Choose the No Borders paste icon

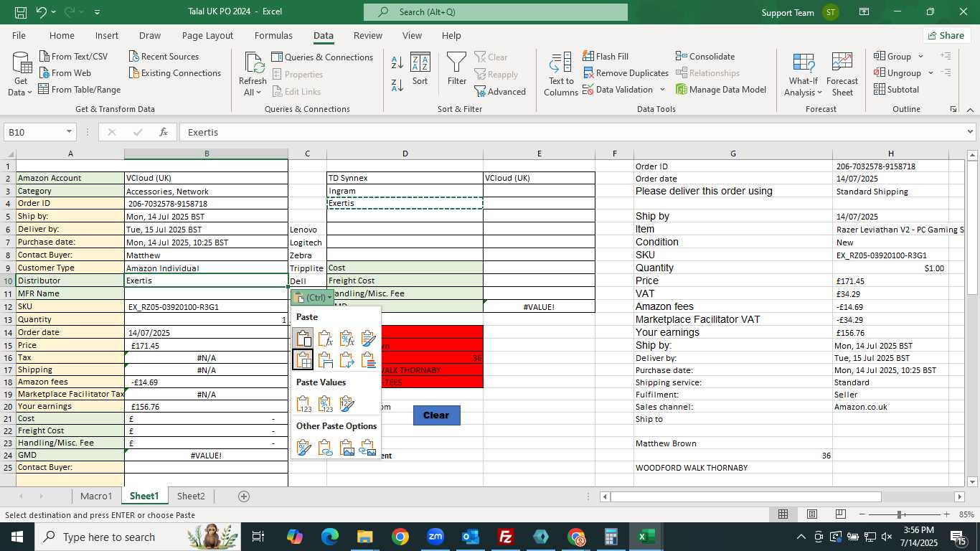[x=303, y=359]
